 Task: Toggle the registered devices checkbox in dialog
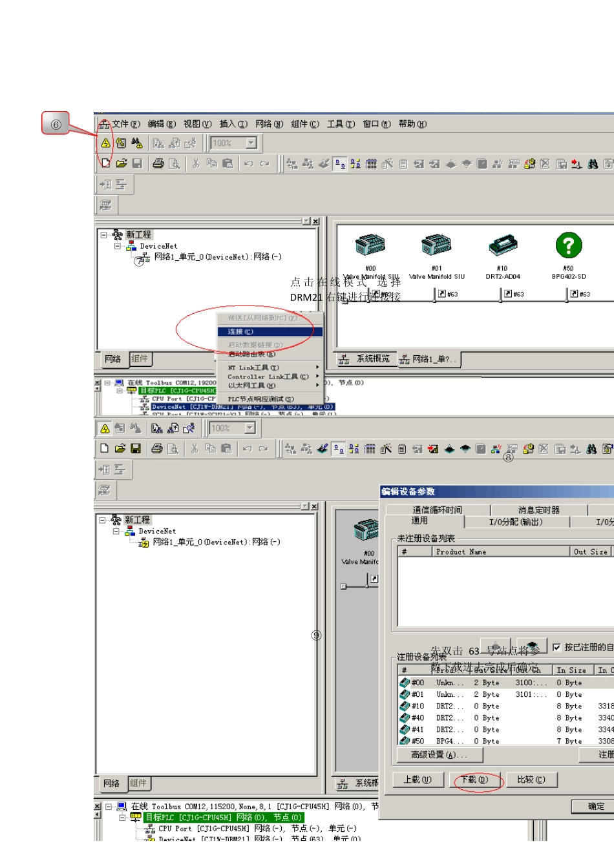[556, 647]
